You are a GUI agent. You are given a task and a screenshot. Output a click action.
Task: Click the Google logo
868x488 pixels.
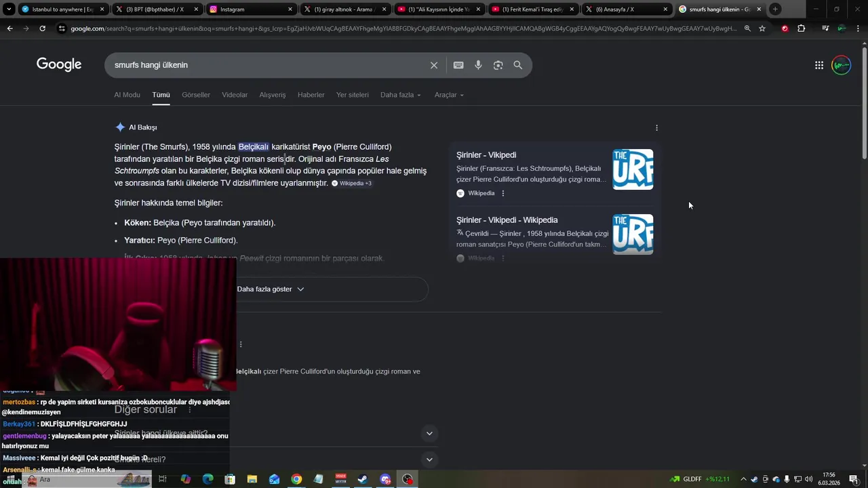(x=59, y=64)
